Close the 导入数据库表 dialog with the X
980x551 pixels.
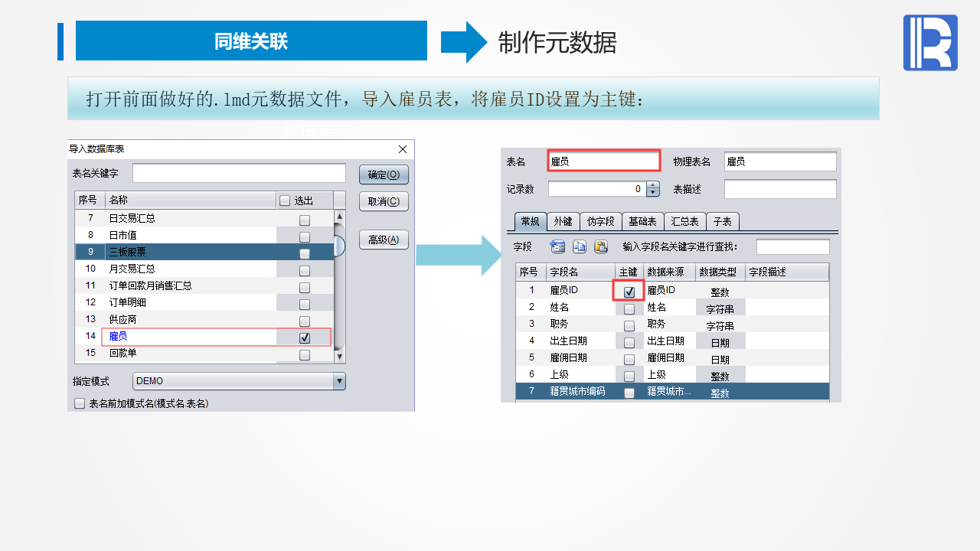tap(403, 149)
